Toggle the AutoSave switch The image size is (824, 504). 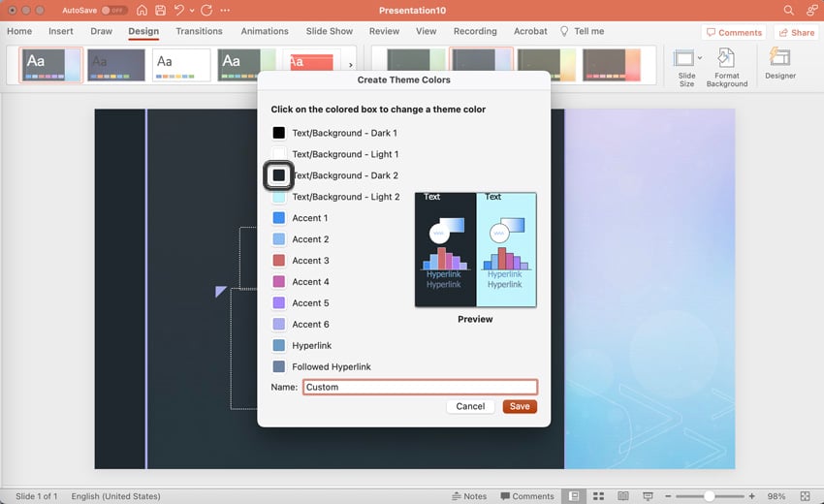[113, 10]
